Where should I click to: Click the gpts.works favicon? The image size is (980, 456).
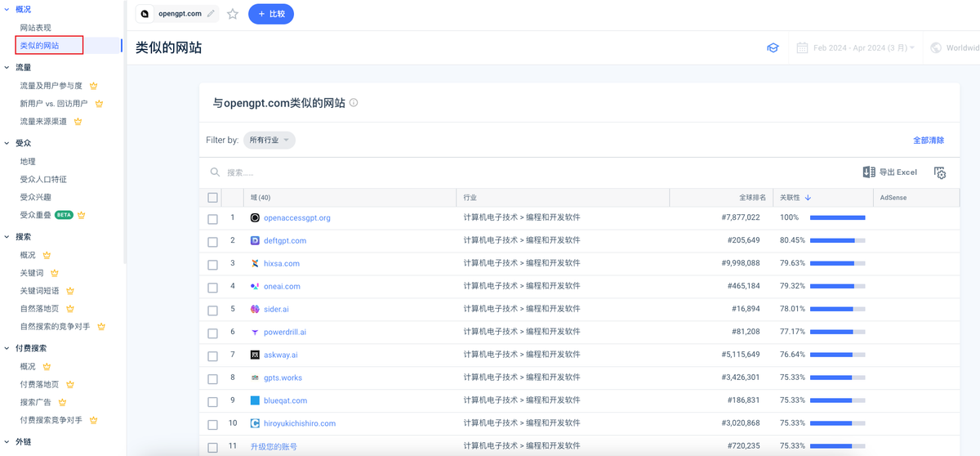(255, 378)
